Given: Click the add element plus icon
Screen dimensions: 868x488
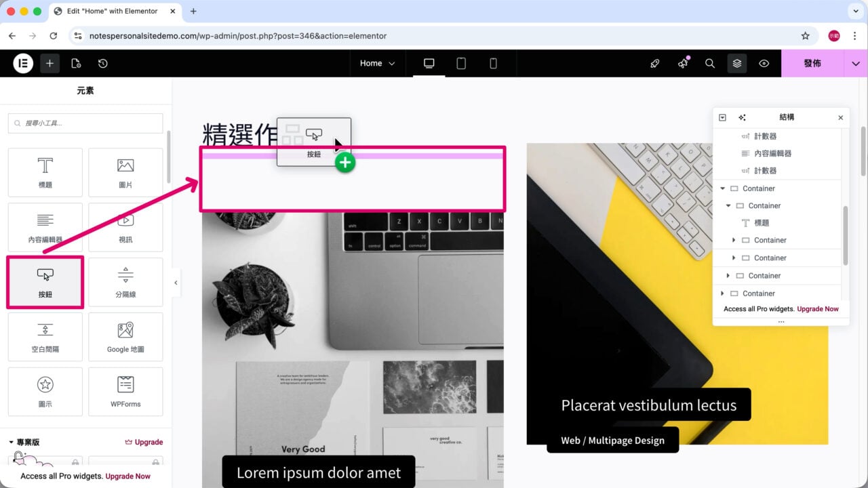Looking at the screenshot, I should click(50, 63).
